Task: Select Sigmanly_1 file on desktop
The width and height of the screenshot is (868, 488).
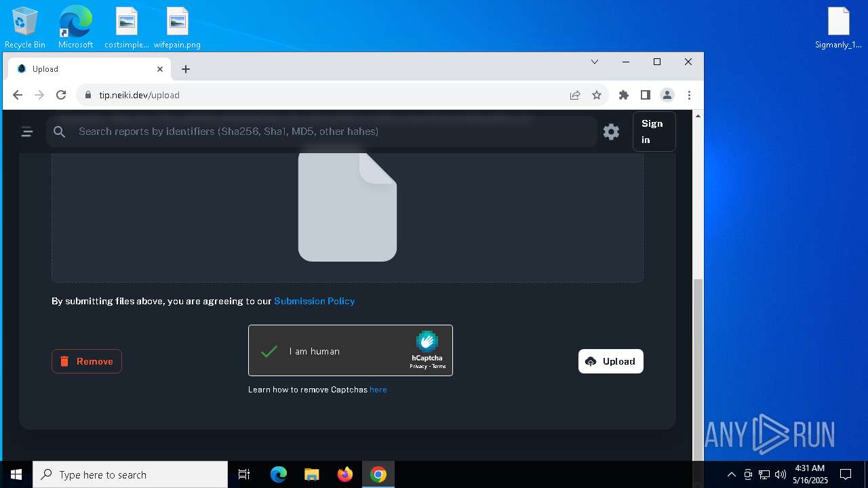Action: [839, 28]
